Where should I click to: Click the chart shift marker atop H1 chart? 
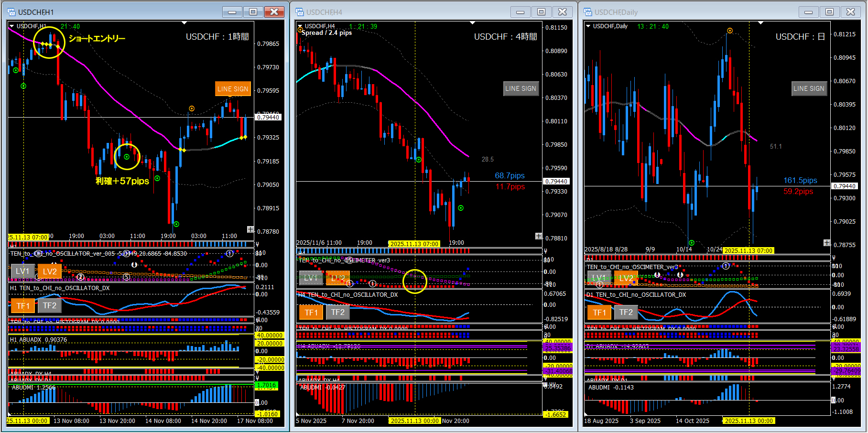tap(184, 23)
